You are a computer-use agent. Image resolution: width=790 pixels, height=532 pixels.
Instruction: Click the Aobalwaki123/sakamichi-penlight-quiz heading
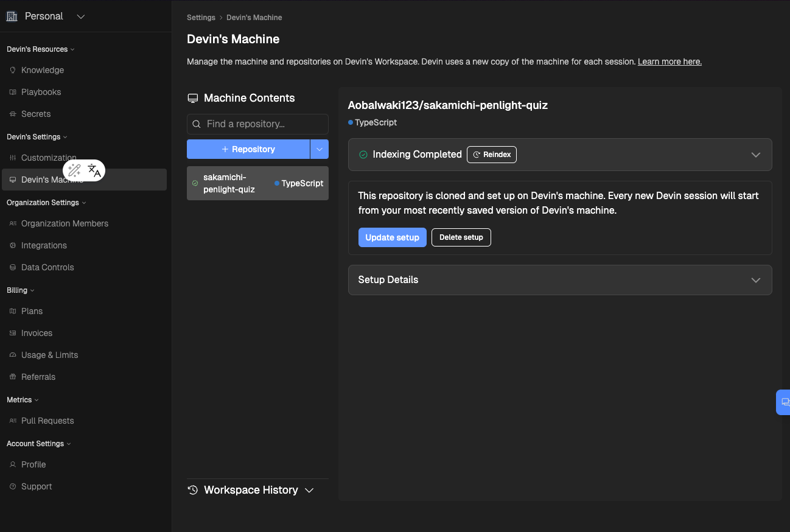448,105
